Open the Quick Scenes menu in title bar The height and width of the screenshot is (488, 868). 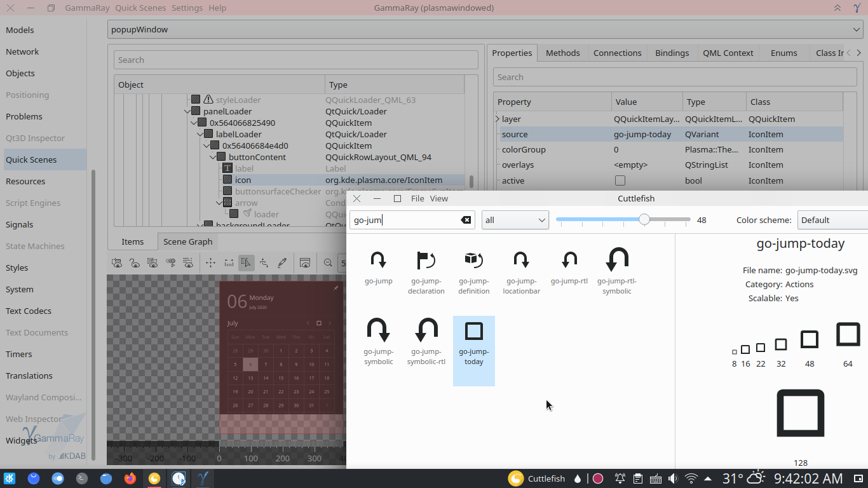[x=140, y=8]
